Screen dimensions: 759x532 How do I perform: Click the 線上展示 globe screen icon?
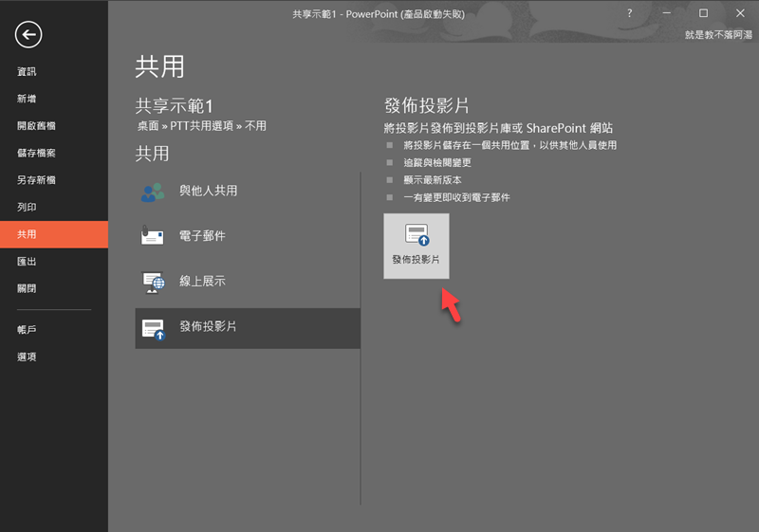pyautogui.click(x=153, y=283)
